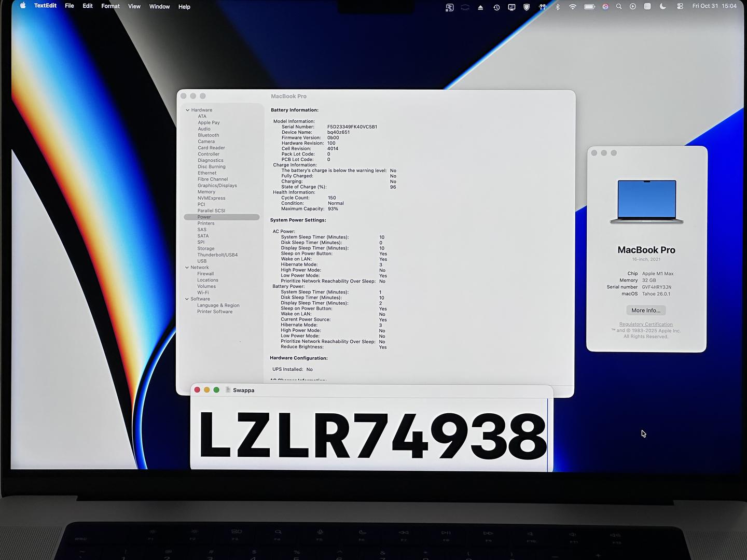Toggle Focus moon icon in menu bar
The width and height of the screenshot is (747, 560).
663,7
